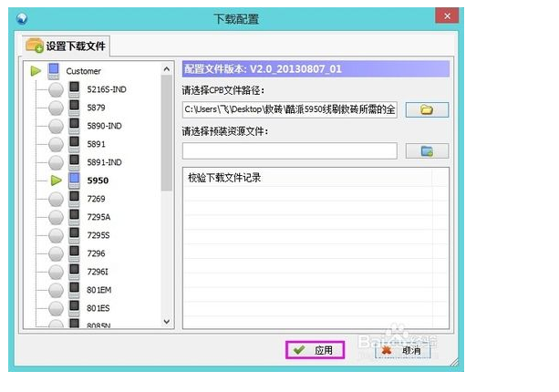The height and width of the screenshot is (392, 559).
Task: Select the 5891-IND radio button
Action: (56, 162)
